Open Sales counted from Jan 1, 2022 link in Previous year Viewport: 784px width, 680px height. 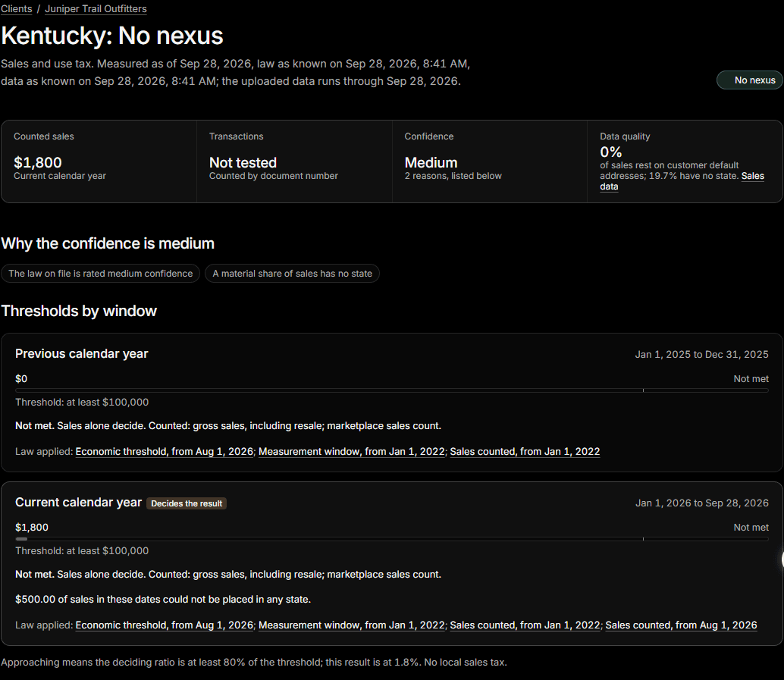point(525,452)
